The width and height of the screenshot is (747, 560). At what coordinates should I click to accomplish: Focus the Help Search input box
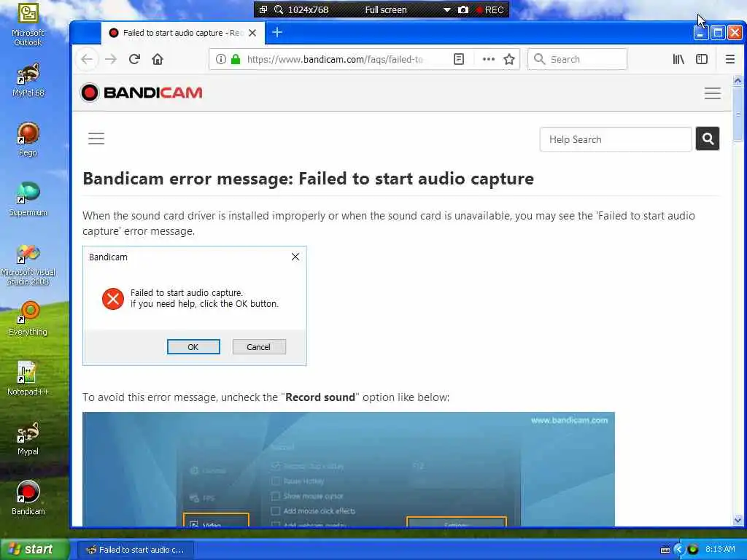(x=616, y=139)
